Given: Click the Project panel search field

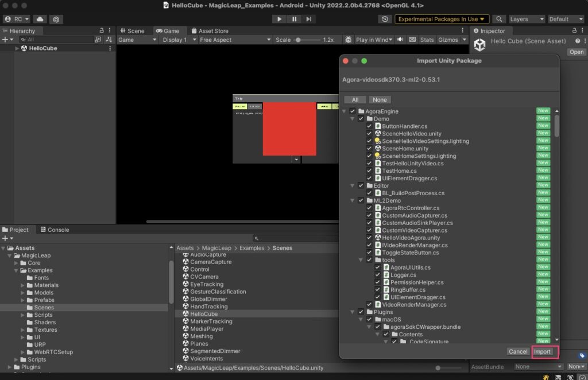Looking at the screenshot, I should click(296, 238).
